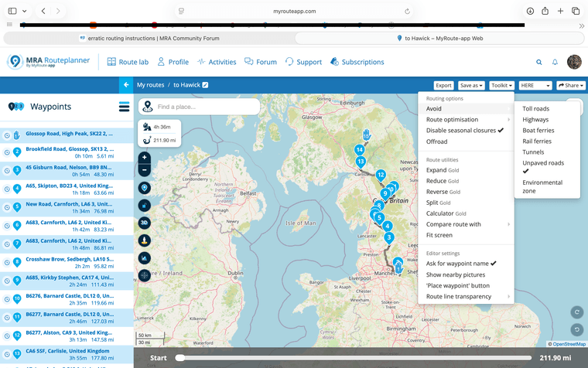The height and width of the screenshot is (368, 588).
Task: Select Show nearby pictures option
Action: [456, 274]
